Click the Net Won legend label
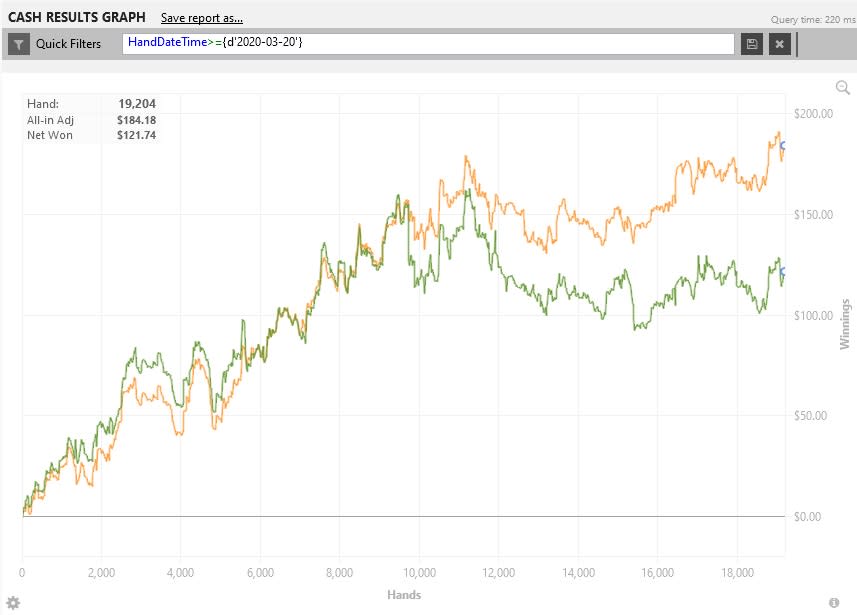 tap(50, 135)
